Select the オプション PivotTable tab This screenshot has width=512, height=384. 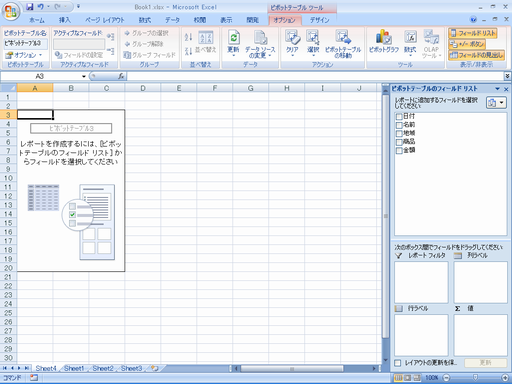pos(285,20)
